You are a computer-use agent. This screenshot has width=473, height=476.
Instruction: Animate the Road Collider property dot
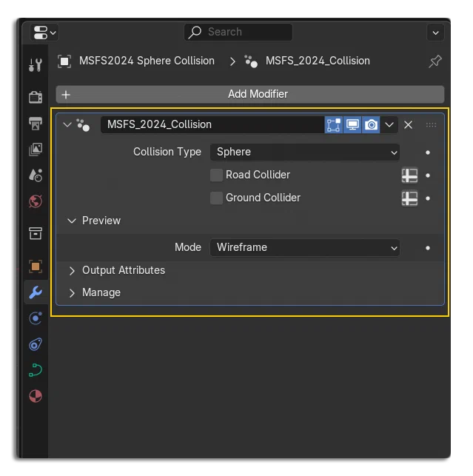tap(428, 175)
